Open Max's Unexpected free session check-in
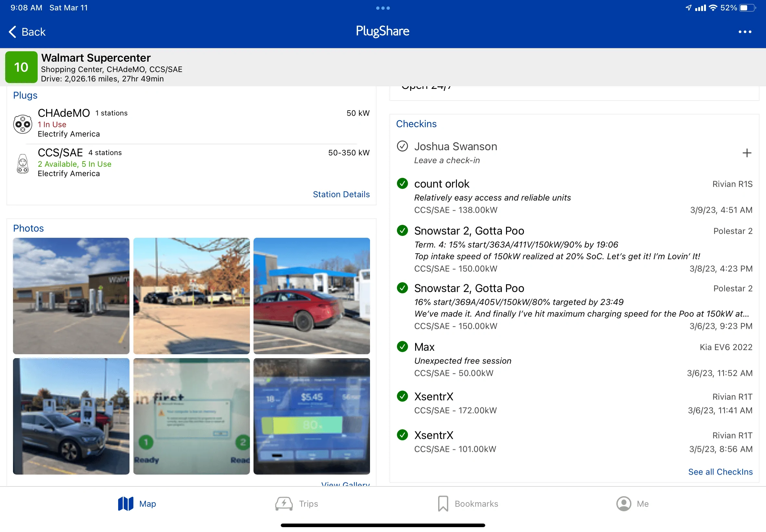Image resolution: width=766 pixels, height=532 pixels. click(x=574, y=359)
